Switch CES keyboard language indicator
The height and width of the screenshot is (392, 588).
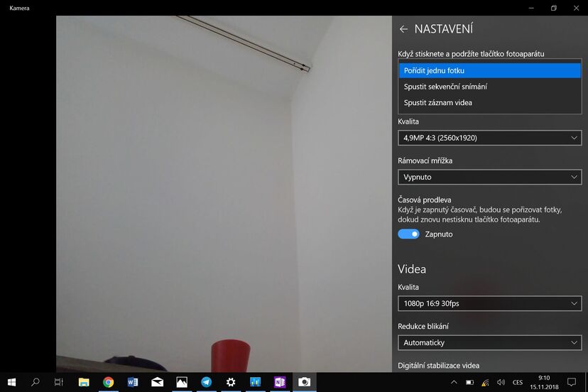pyautogui.click(x=518, y=382)
